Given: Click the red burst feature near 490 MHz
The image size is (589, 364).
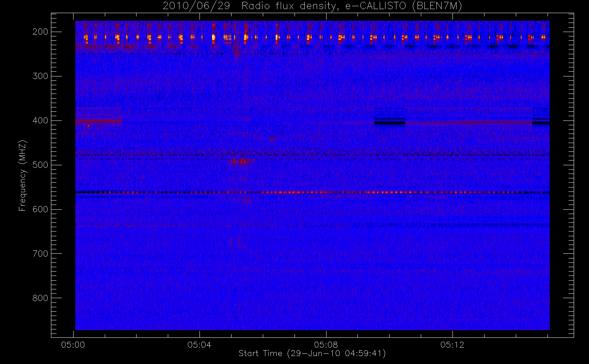Looking at the screenshot, I should point(241,161).
